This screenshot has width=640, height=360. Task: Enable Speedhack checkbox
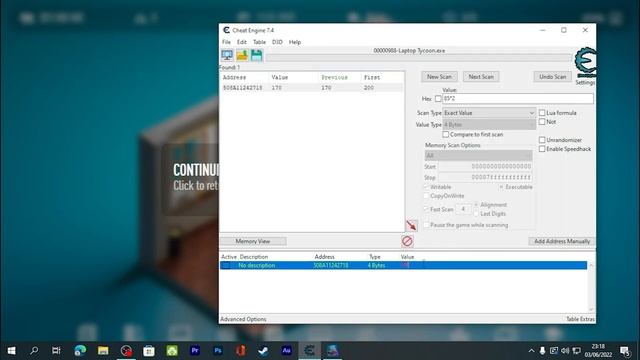click(542, 149)
